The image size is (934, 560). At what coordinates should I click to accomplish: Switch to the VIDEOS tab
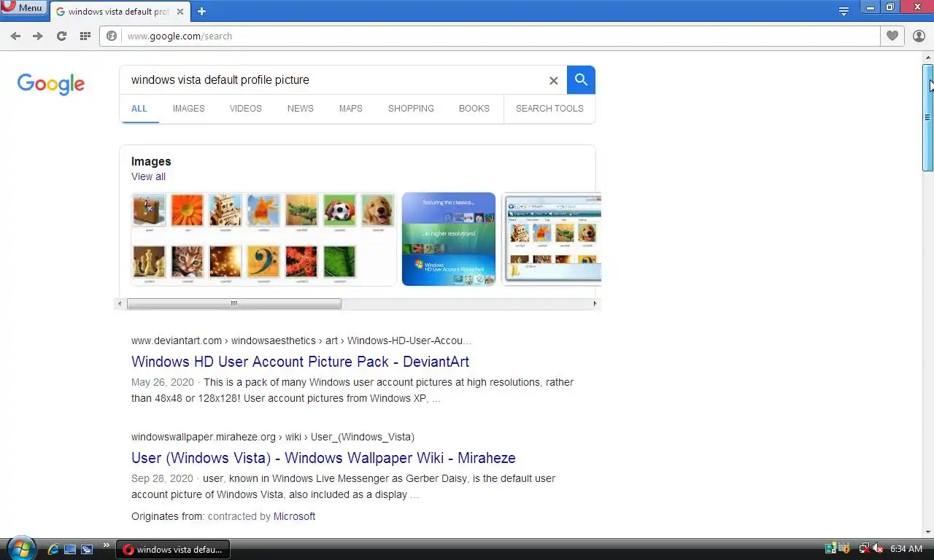click(x=246, y=109)
